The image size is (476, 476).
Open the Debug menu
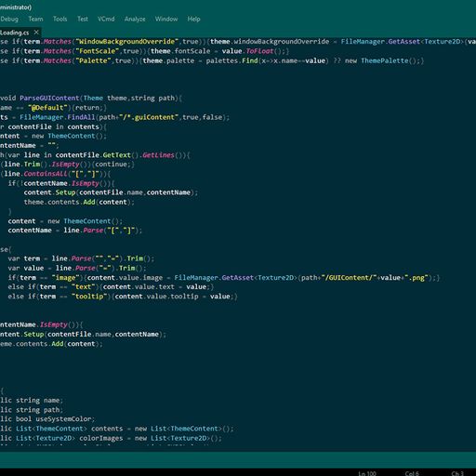click(x=9, y=20)
